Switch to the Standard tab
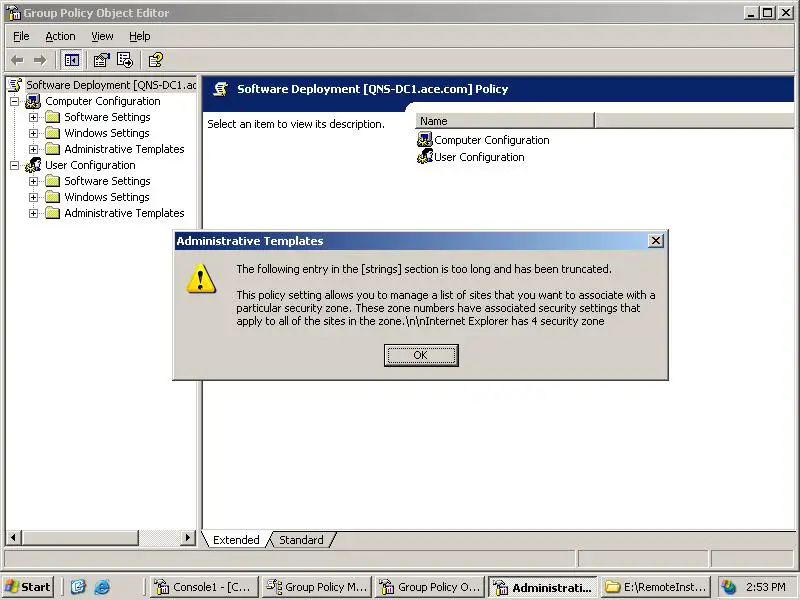This screenshot has height=600, width=800. pos(301,540)
